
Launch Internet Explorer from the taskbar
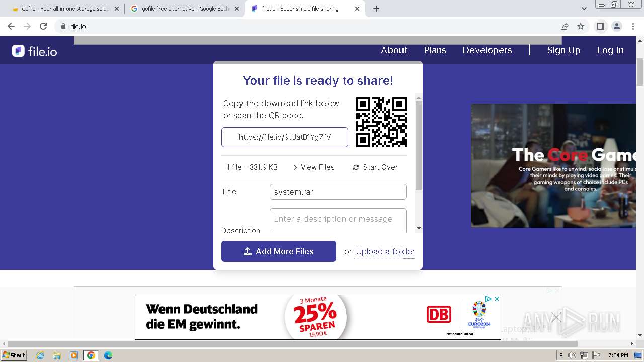pyautogui.click(x=40, y=355)
